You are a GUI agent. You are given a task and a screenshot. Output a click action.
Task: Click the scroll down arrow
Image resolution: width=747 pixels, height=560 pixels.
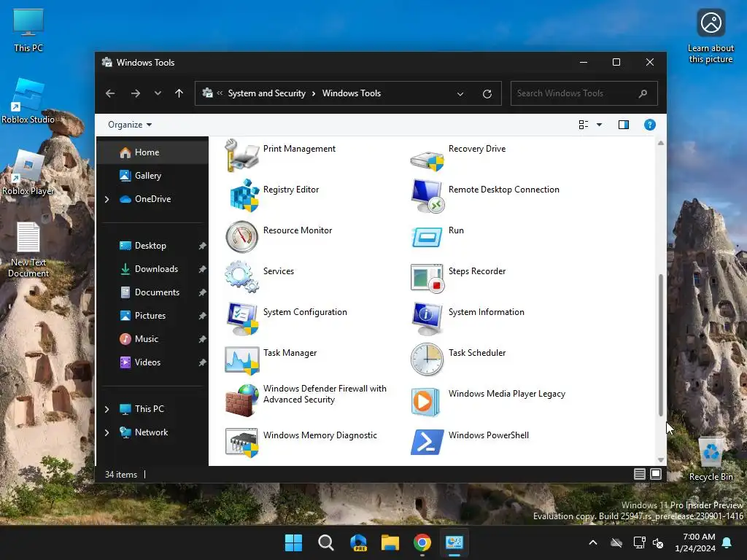pos(661,459)
